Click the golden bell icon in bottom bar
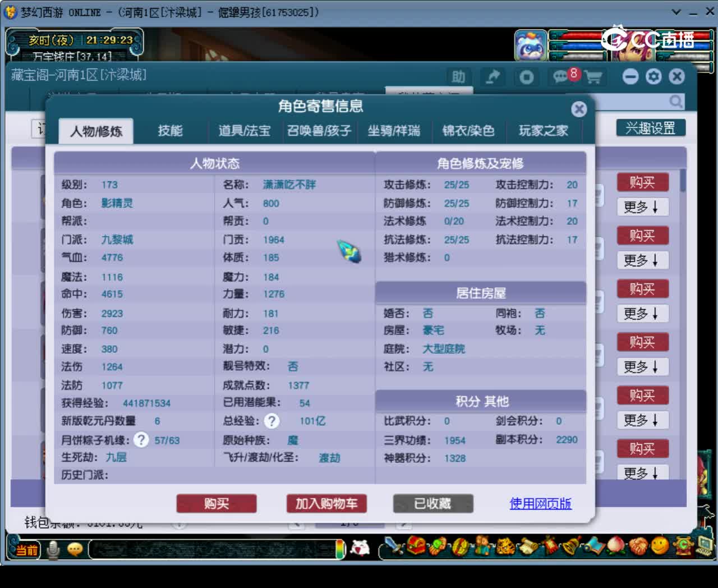The image size is (718, 588). click(571, 546)
